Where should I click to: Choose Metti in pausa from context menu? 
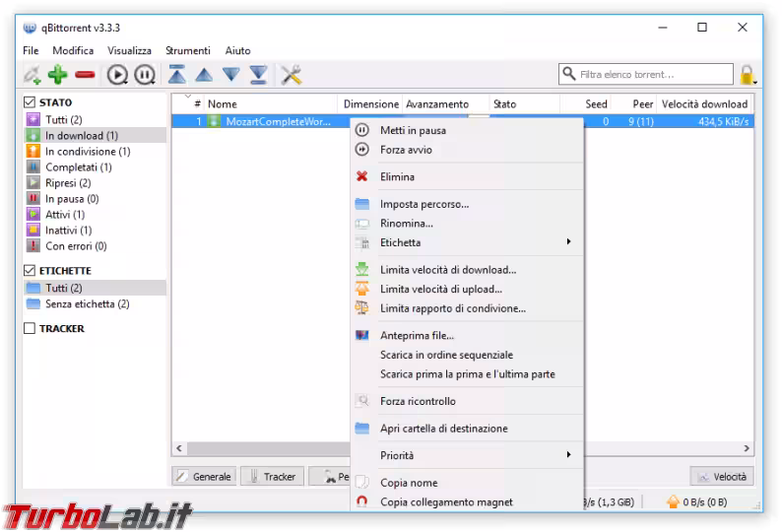pyautogui.click(x=413, y=130)
